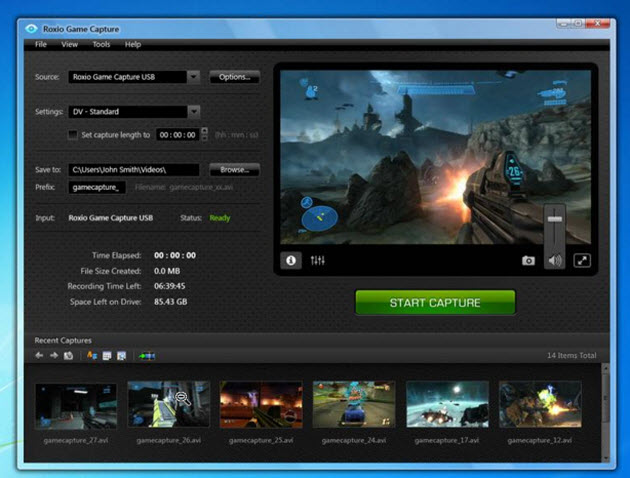Close the Roxio Game Capture window

click(597, 23)
